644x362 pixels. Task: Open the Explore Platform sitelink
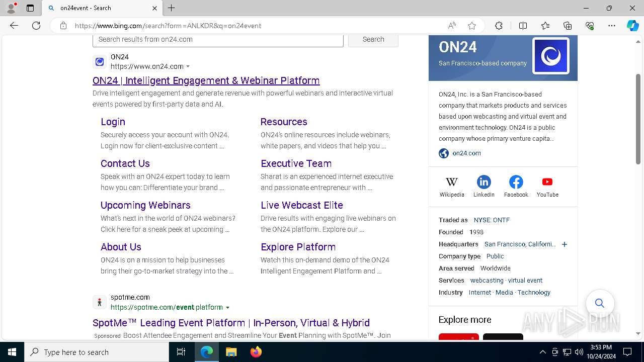coord(298,247)
